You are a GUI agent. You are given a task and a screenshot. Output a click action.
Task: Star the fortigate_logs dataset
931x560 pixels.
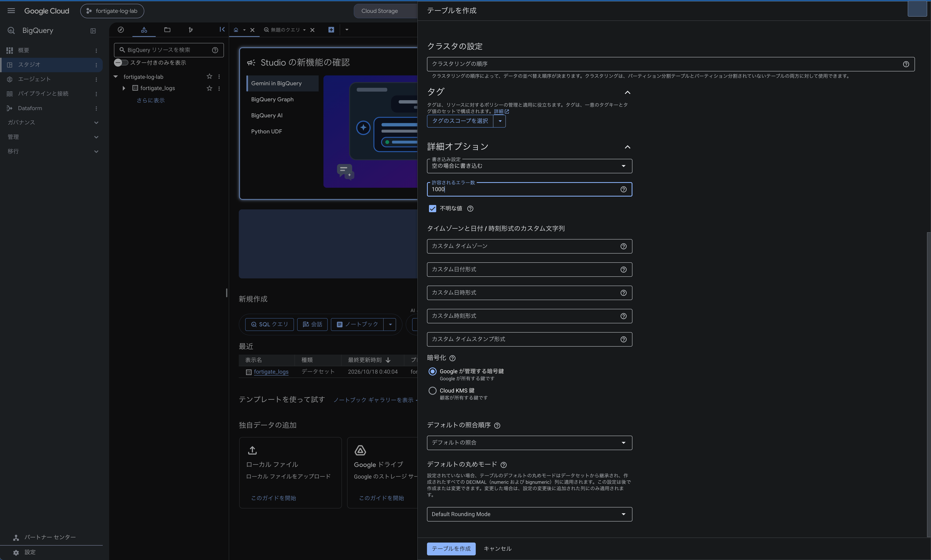[209, 88]
